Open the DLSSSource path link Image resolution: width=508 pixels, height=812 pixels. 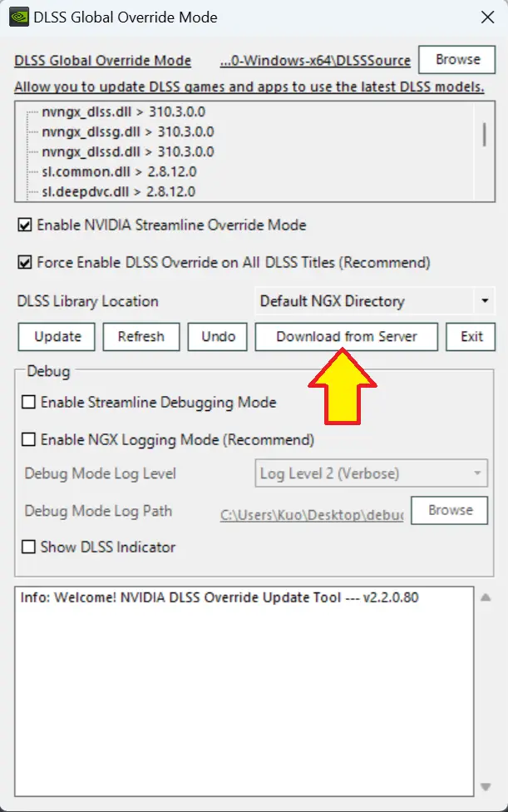315,61
